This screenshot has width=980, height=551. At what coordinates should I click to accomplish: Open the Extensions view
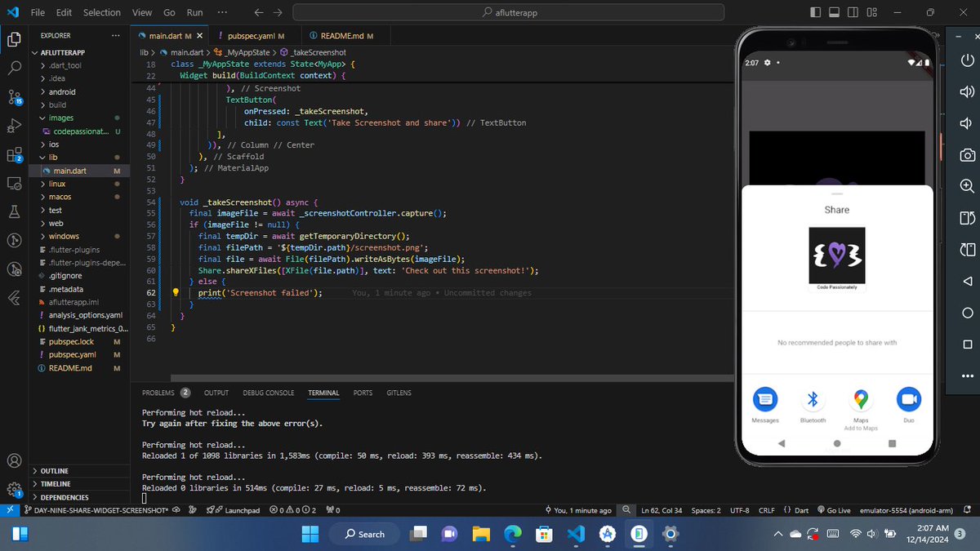pos(14,155)
